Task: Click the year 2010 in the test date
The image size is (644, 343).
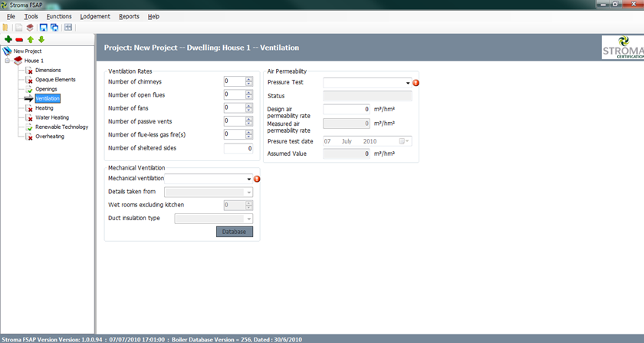Action: click(370, 141)
